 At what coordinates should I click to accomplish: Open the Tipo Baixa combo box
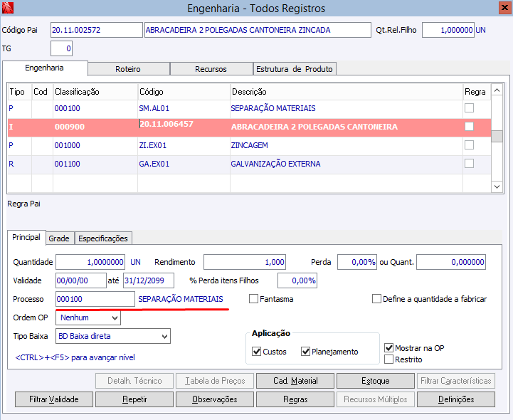(x=113, y=336)
